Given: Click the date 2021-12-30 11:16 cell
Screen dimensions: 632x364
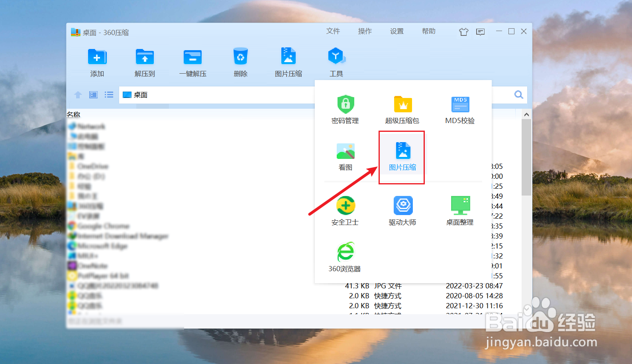Looking at the screenshot, I should (x=474, y=306).
